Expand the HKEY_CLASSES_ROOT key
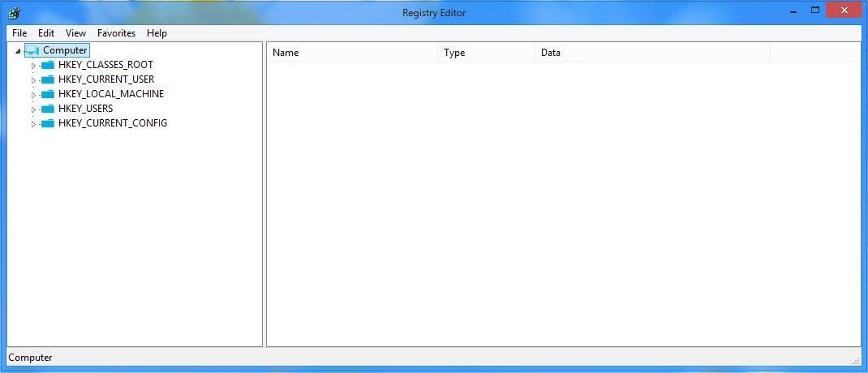 point(33,66)
